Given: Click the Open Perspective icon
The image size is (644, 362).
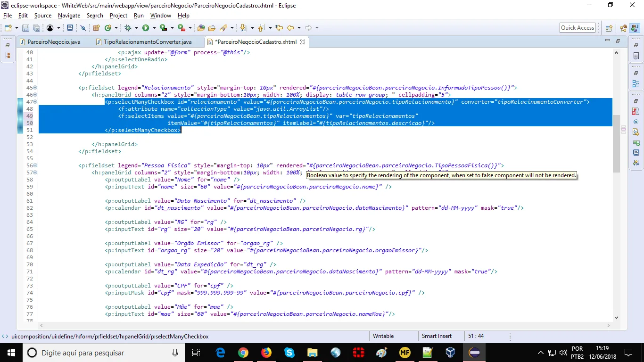Looking at the screenshot, I should pyautogui.click(x=609, y=28).
